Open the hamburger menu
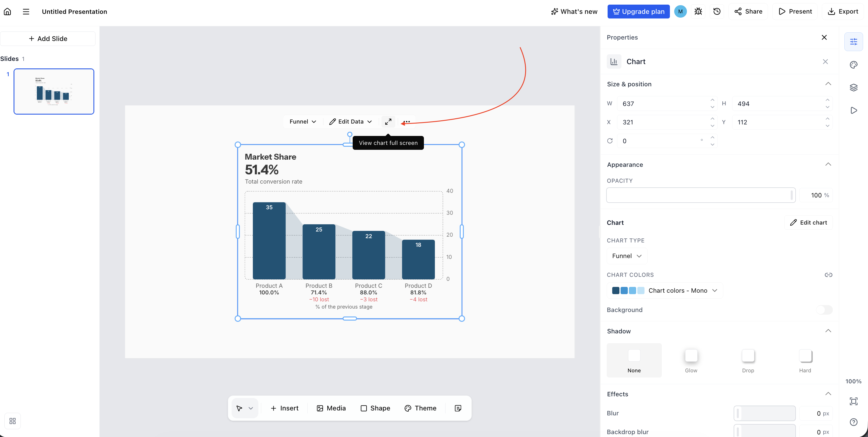 pos(26,12)
